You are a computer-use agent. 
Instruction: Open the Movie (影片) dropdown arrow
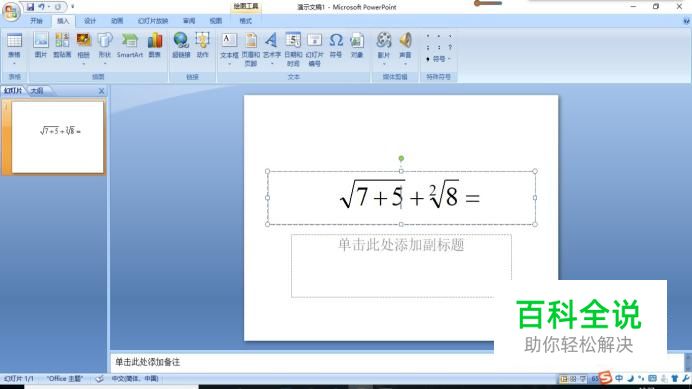point(384,64)
